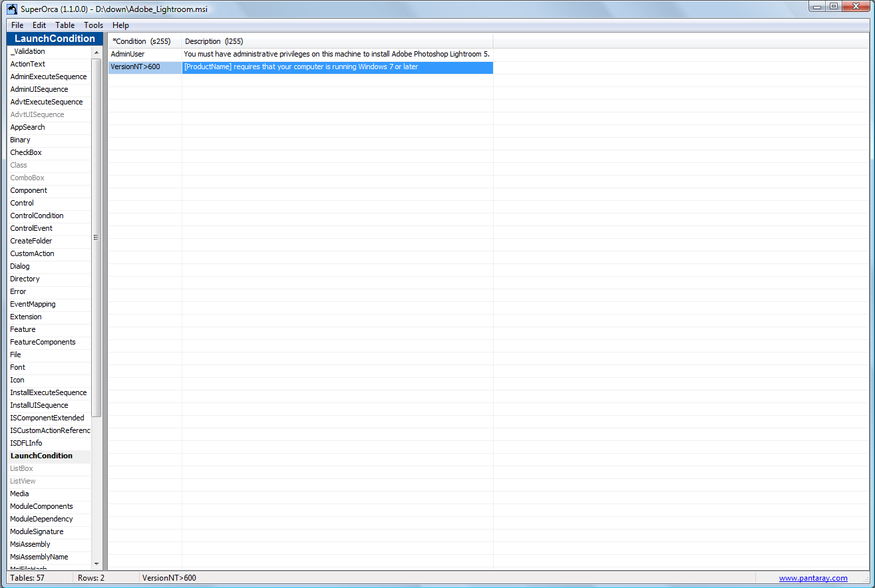
Task: Select the Windows 7 or later description cell
Action: [x=337, y=67]
